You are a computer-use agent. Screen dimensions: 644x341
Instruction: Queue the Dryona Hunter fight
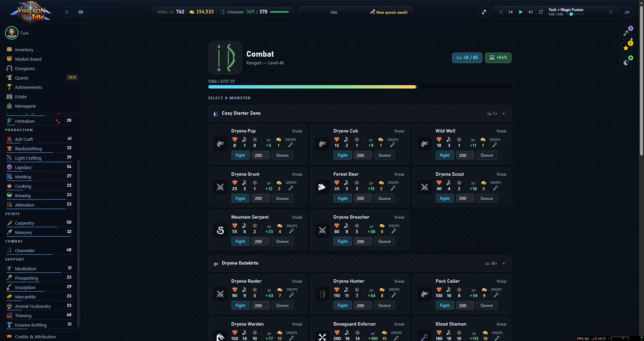(x=384, y=305)
